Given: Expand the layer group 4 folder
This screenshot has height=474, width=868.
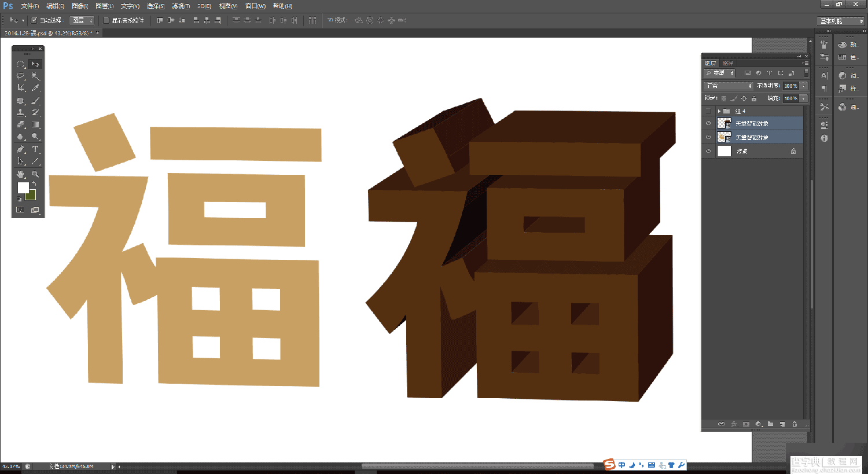Looking at the screenshot, I should (719, 111).
